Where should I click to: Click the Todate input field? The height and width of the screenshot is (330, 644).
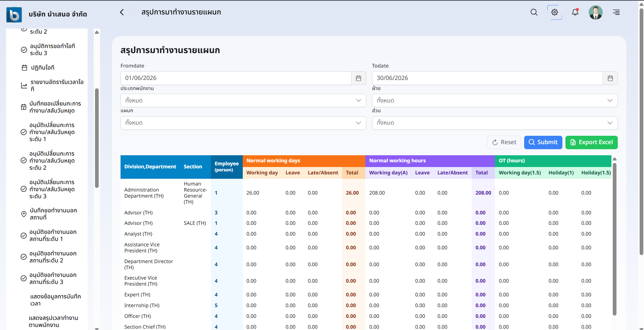pos(487,78)
